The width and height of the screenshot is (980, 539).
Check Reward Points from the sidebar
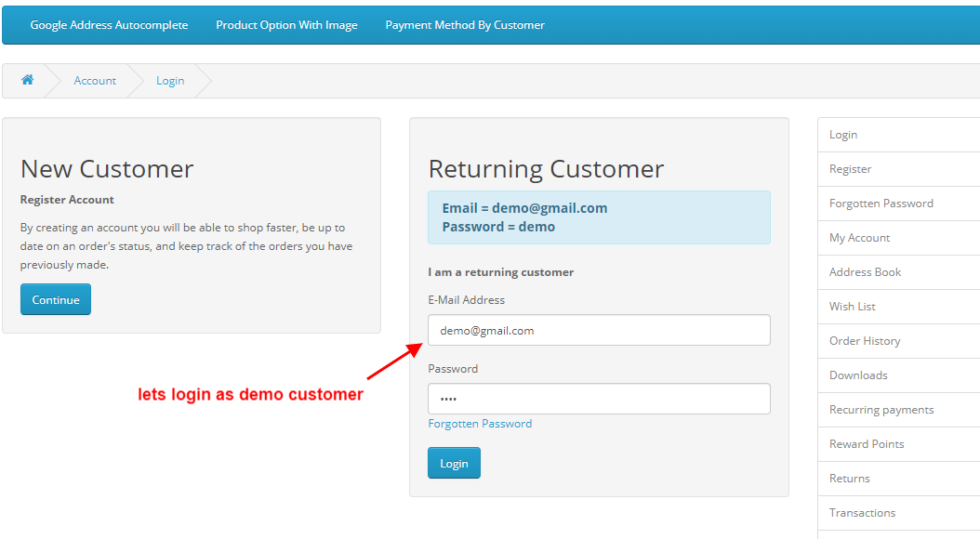pos(867,443)
